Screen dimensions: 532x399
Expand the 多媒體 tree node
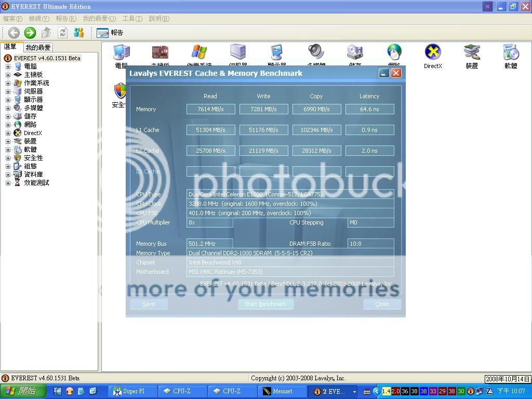8,108
